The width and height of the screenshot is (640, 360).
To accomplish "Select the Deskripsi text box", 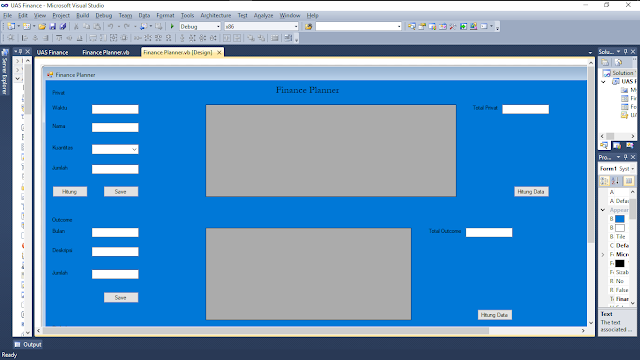I will [x=115, y=252].
